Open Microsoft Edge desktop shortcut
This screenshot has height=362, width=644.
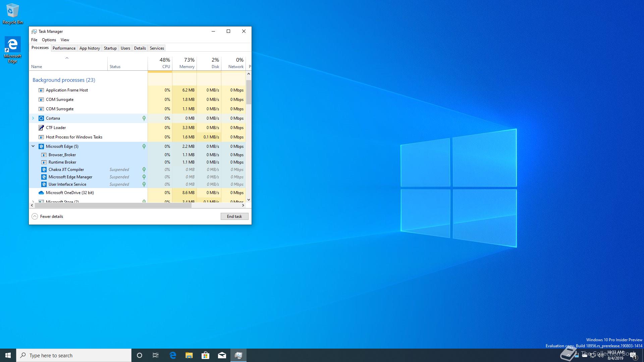(x=12, y=50)
